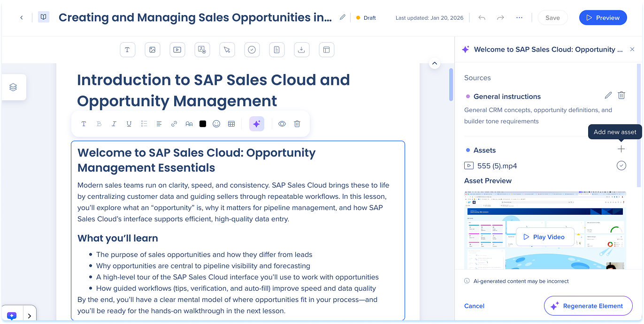Add a new asset with the plus button

pyautogui.click(x=621, y=149)
